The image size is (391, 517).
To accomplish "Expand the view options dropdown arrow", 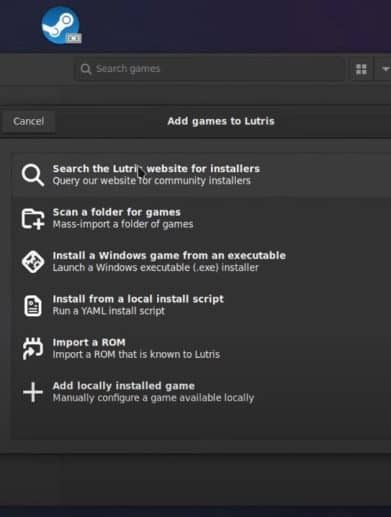I will tap(385, 69).
